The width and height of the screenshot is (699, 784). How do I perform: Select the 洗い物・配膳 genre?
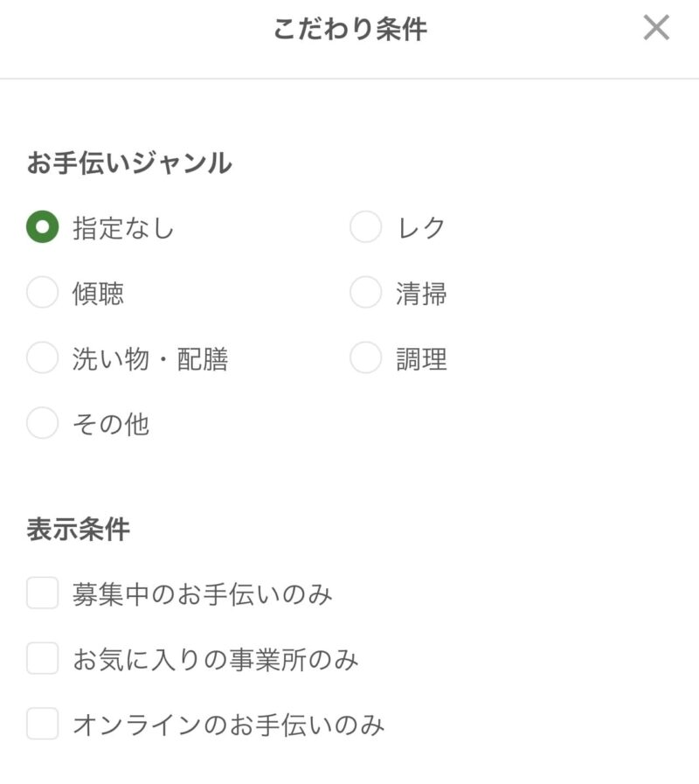(x=42, y=359)
